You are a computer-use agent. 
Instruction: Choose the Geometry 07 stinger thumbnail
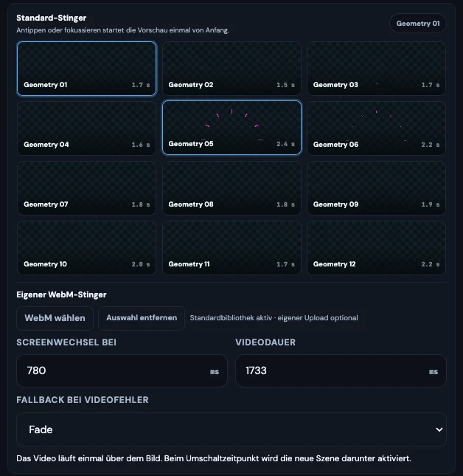coord(87,188)
